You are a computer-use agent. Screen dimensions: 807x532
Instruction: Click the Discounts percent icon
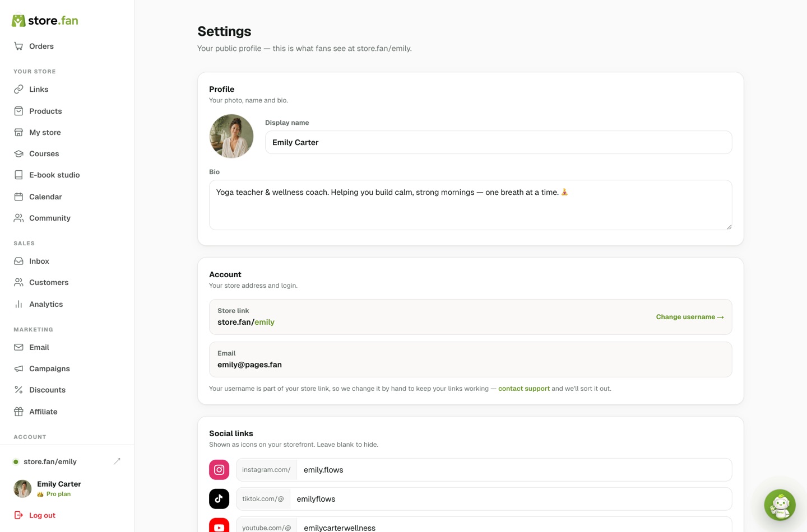[x=18, y=390]
